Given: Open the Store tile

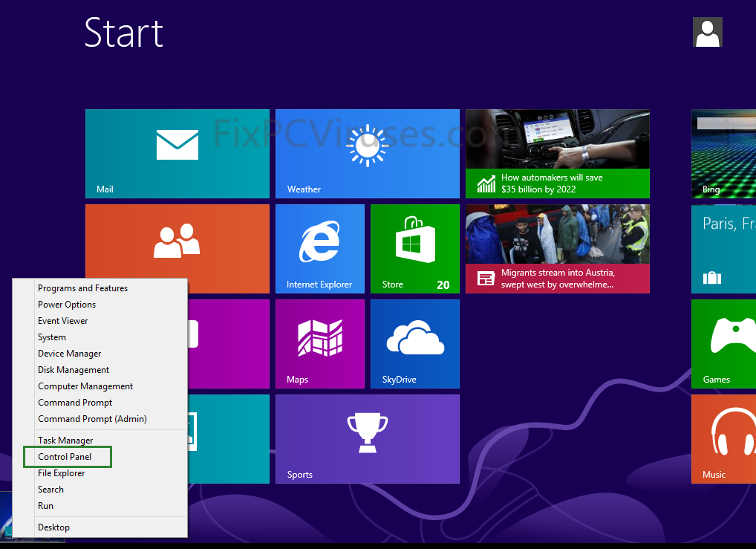Looking at the screenshot, I should coord(414,248).
